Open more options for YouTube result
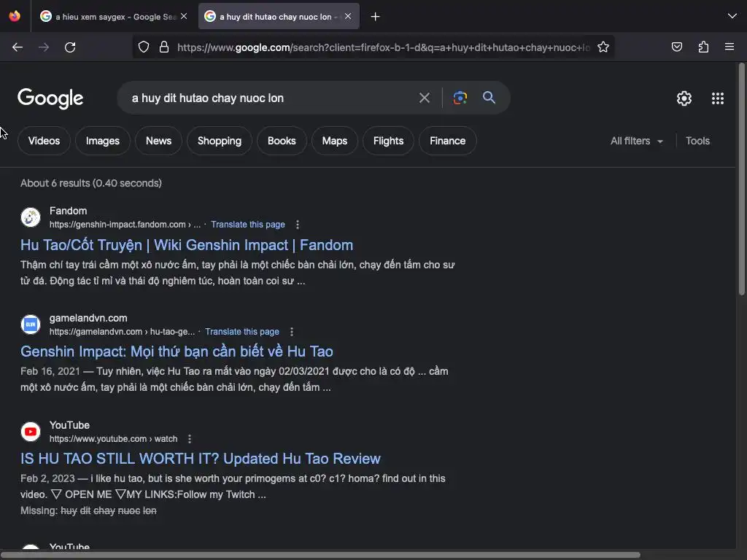The image size is (747, 560). (x=190, y=438)
